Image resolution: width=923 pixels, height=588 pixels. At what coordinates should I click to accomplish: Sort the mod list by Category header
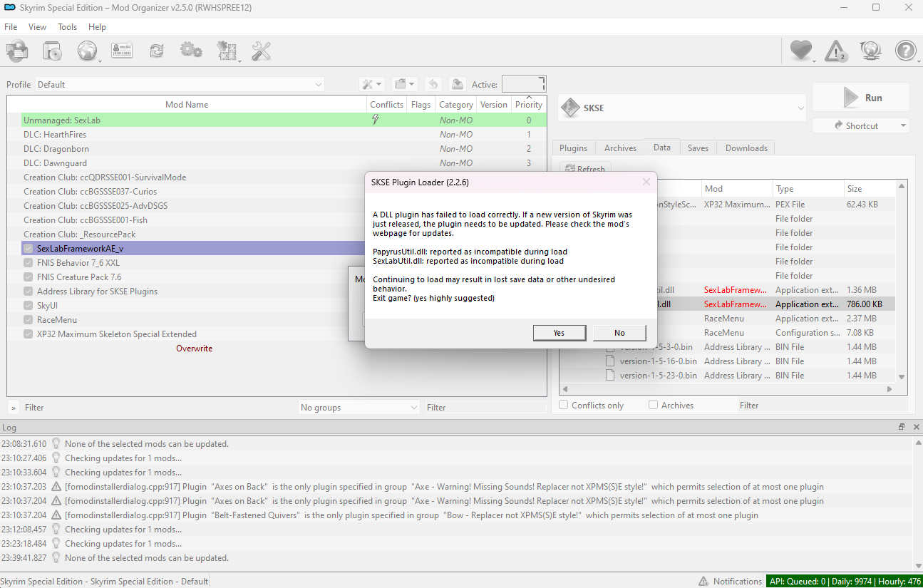point(456,104)
